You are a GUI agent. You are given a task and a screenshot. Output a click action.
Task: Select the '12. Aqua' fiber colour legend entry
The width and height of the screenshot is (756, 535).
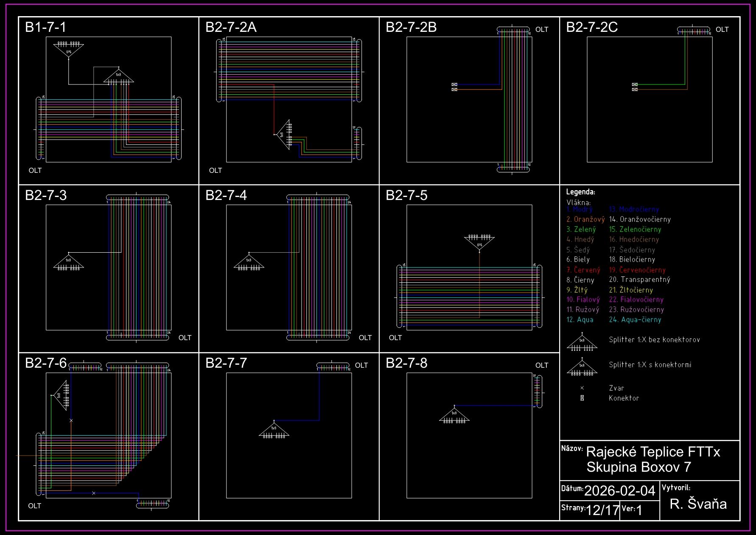coord(580,320)
